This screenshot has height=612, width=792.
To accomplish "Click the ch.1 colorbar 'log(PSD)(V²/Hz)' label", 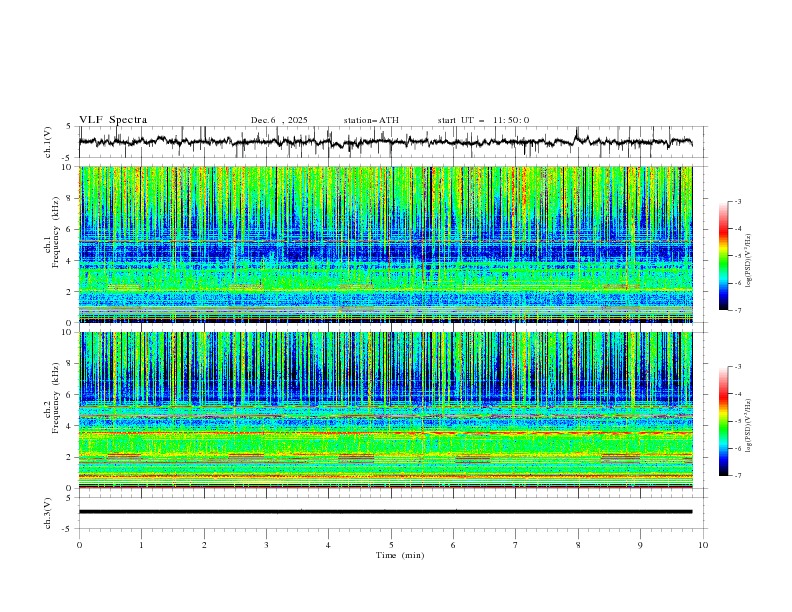I will [749, 261].
